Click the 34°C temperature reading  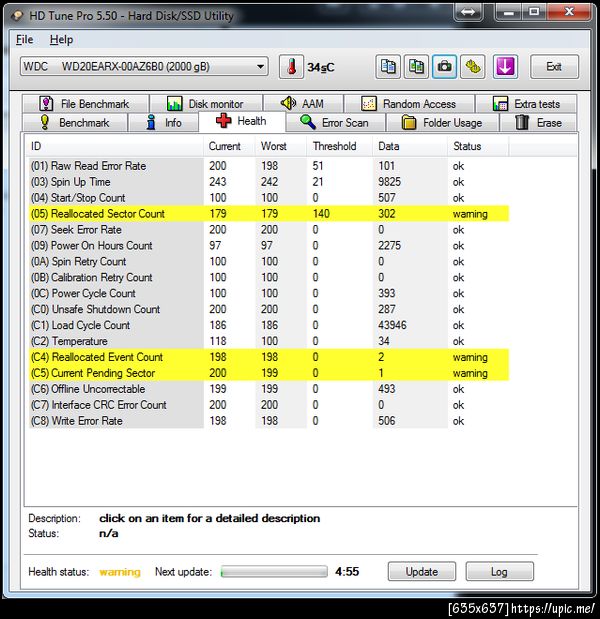321,68
